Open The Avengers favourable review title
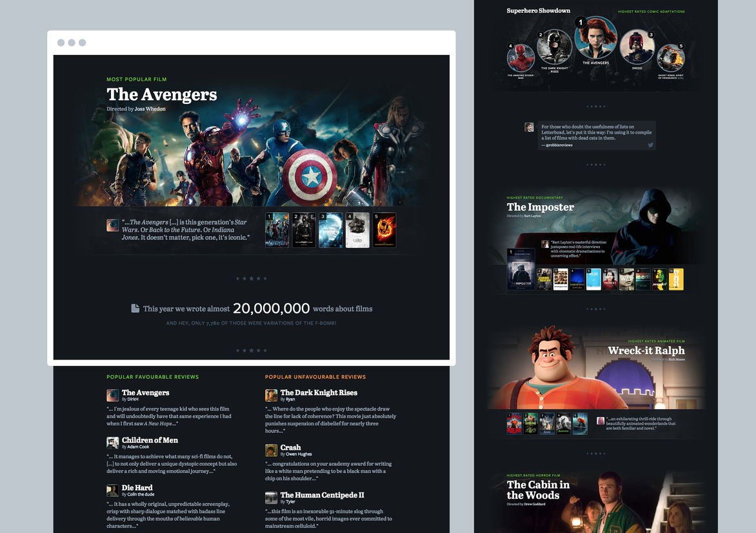Image resolution: width=756 pixels, height=533 pixels. [x=146, y=392]
